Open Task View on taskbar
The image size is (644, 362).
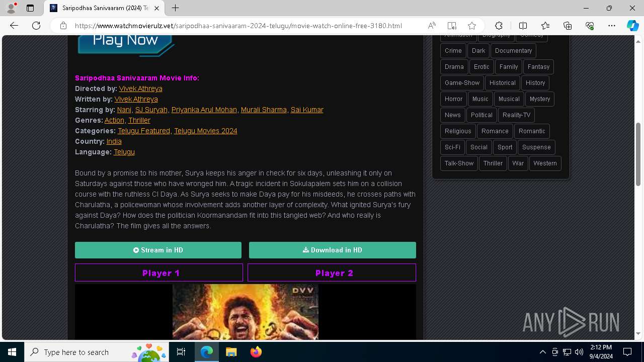coord(181,352)
